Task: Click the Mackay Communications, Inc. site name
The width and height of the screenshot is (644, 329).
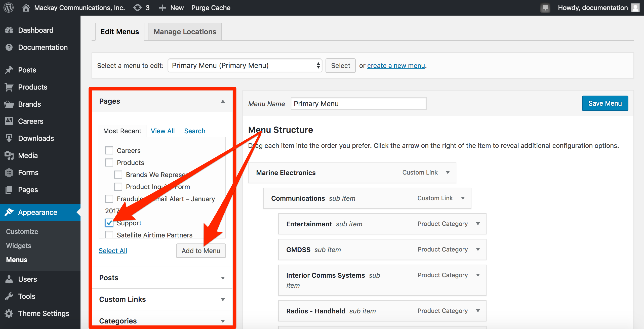Action: 79,8
